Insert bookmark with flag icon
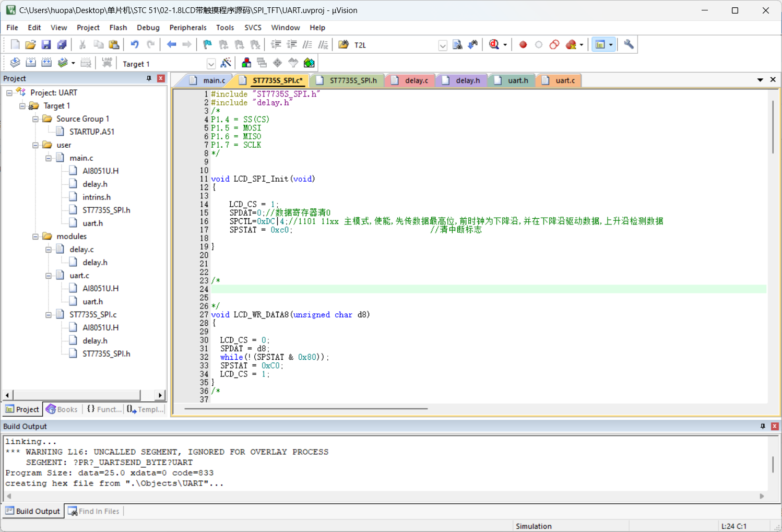Viewport: 782px width, 532px height. coord(207,45)
